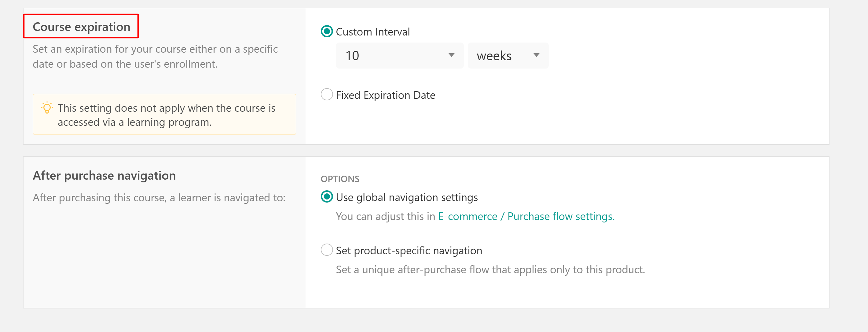Select the Fixed Expiration Date radio button

click(327, 95)
